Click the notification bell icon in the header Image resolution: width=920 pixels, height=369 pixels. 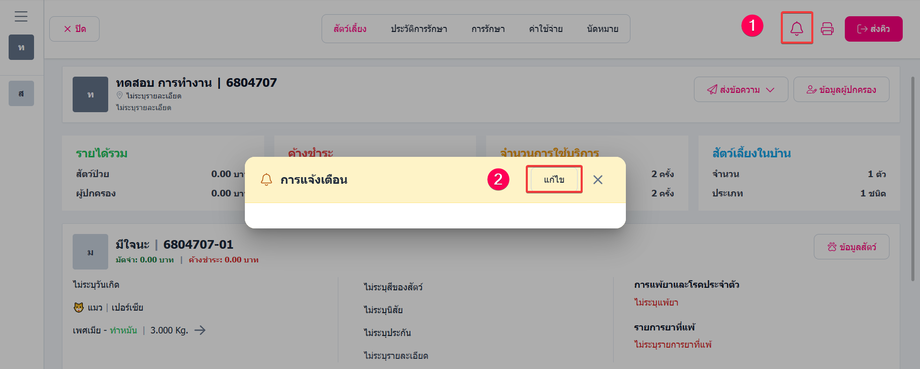point(796,28)
